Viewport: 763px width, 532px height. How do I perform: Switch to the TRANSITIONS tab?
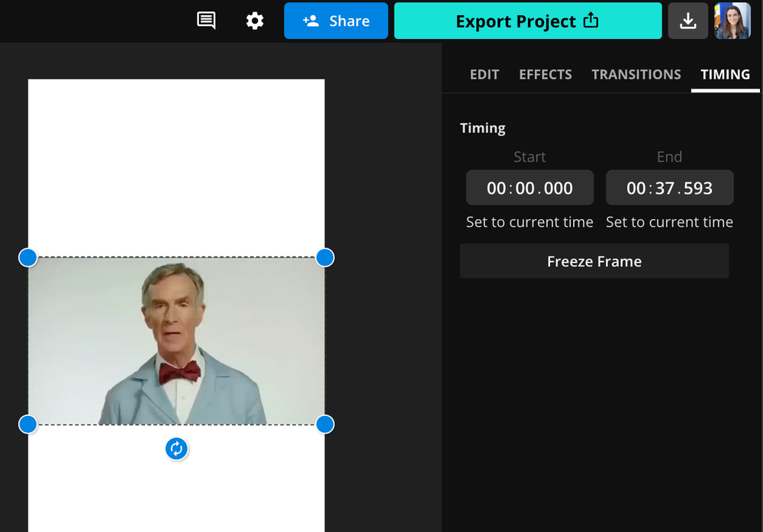(636, 74)
